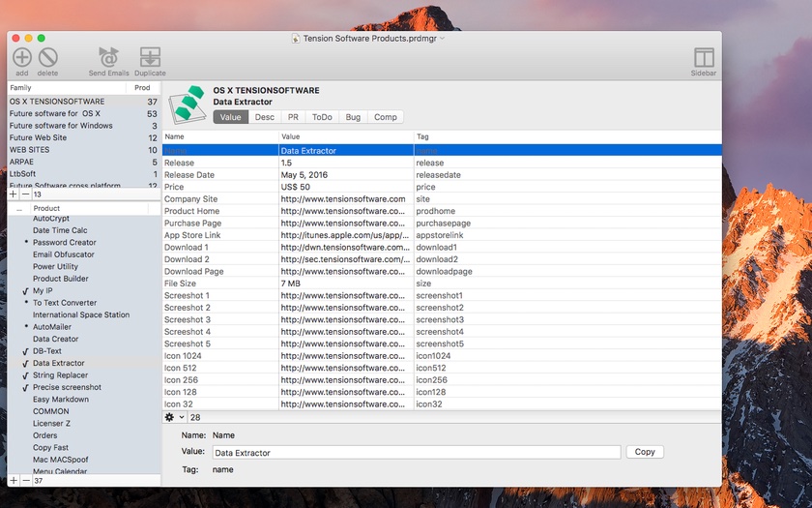Click the delete toolbar icon
This screenshot has height=508, width=812.
point(47,57)
